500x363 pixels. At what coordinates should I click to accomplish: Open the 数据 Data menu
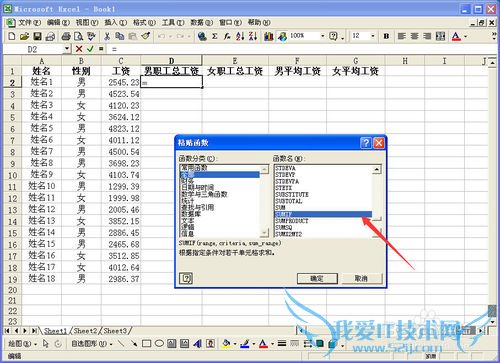[x=201, y=22]
